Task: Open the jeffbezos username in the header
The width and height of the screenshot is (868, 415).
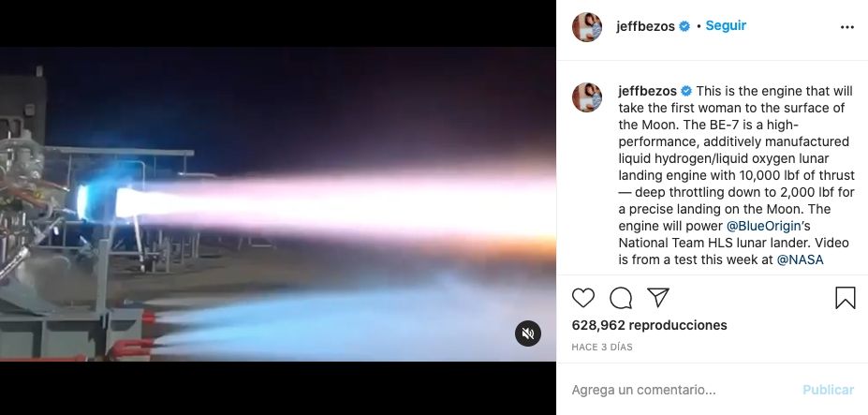Action: pos(645,26)
